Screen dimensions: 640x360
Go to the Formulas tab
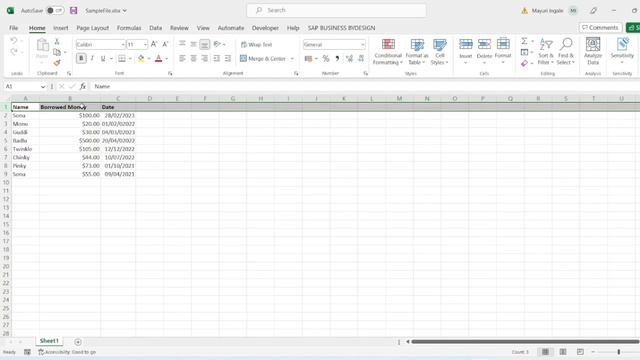(129, 28)
